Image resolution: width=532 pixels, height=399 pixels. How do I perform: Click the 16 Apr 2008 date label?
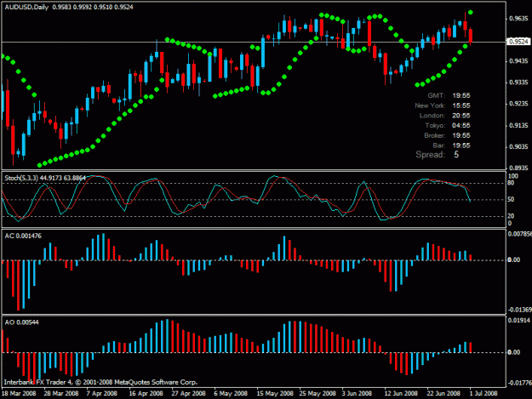(x=146, y=393)
